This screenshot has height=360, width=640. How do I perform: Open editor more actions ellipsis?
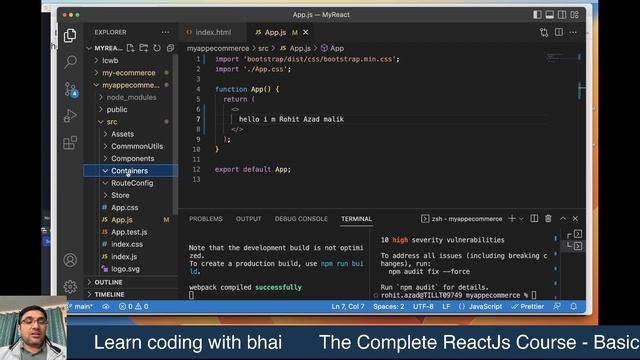point(573,32)
